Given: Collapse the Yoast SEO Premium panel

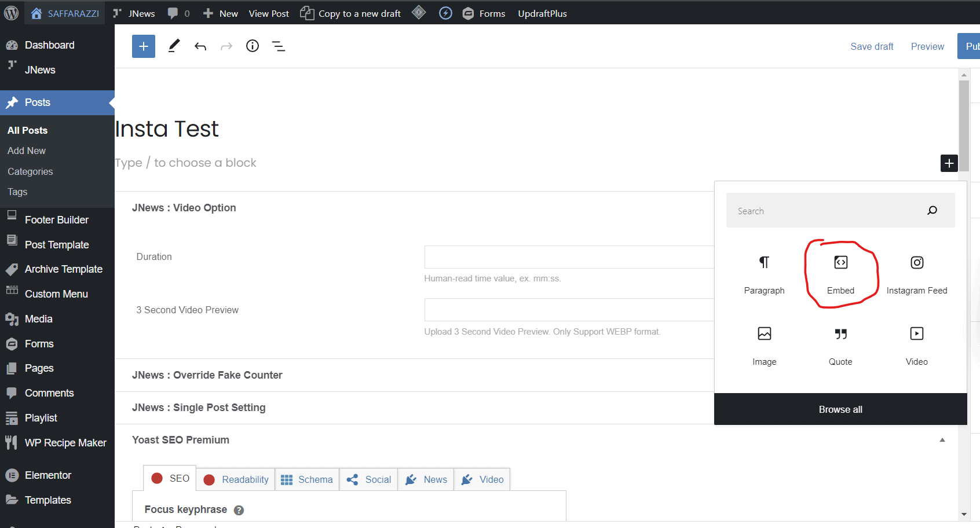Looking at the screenshot, I should pos(942,440).
